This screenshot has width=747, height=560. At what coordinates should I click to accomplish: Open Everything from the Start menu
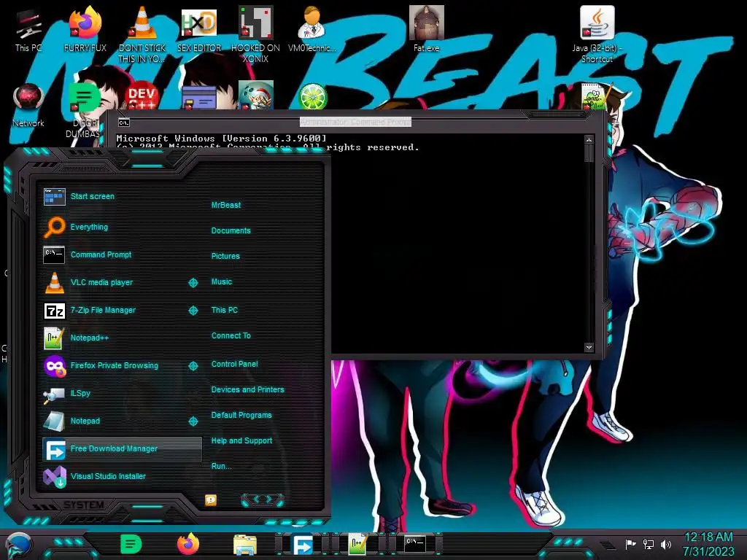pos(122,227)
